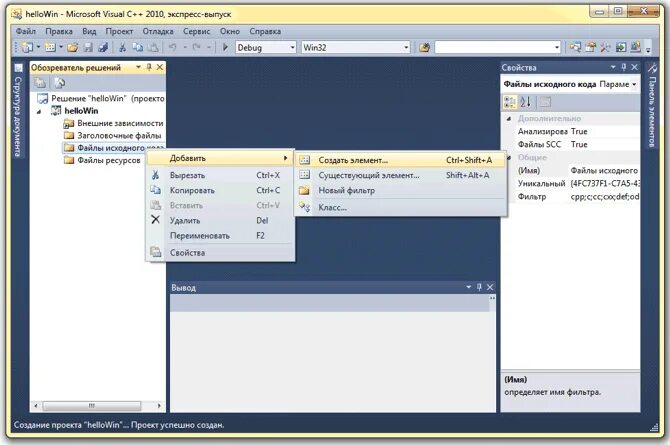Choose Существующий элемент... from the submenu

401,175
